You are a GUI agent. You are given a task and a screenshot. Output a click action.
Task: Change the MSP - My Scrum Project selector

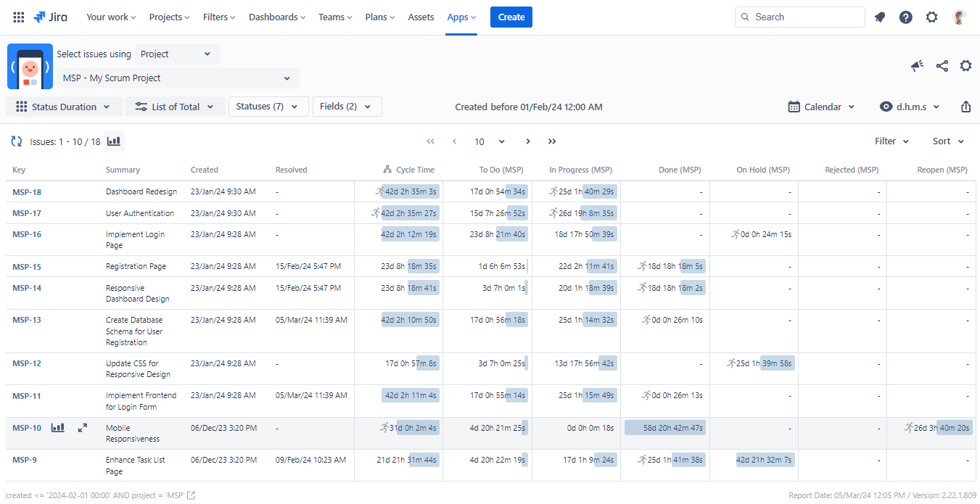pyautogui.click(x=175, y=78)
